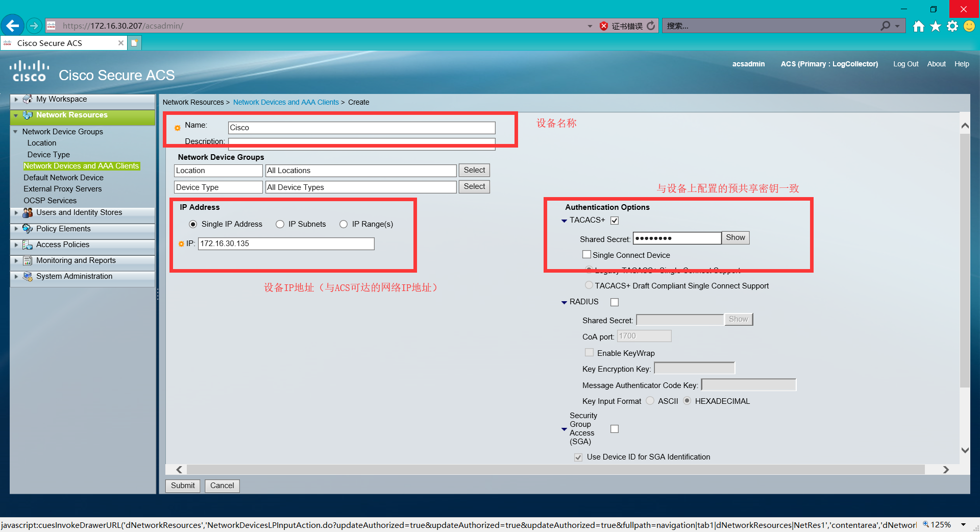980x532 pixels.
Task: Click the vertical scrollbar down arrow
Action: [965, 450]
